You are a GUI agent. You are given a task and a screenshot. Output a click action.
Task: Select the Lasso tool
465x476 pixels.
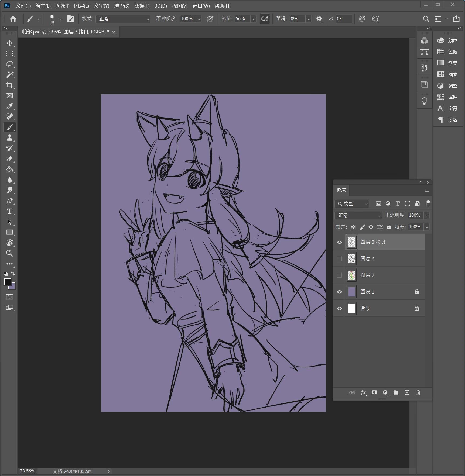coord(10,64)
